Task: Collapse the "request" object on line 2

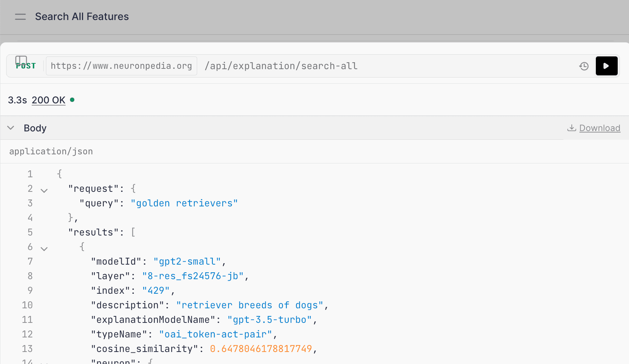Action: [x=44, y=190]
